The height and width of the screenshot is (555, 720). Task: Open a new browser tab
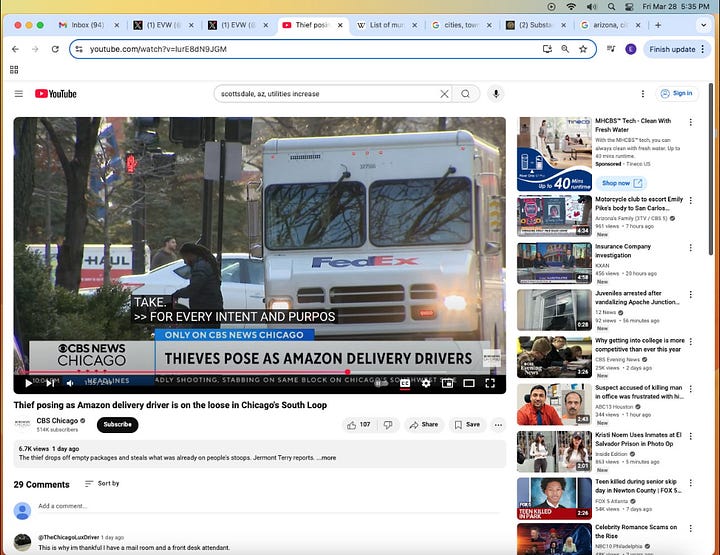658,25
